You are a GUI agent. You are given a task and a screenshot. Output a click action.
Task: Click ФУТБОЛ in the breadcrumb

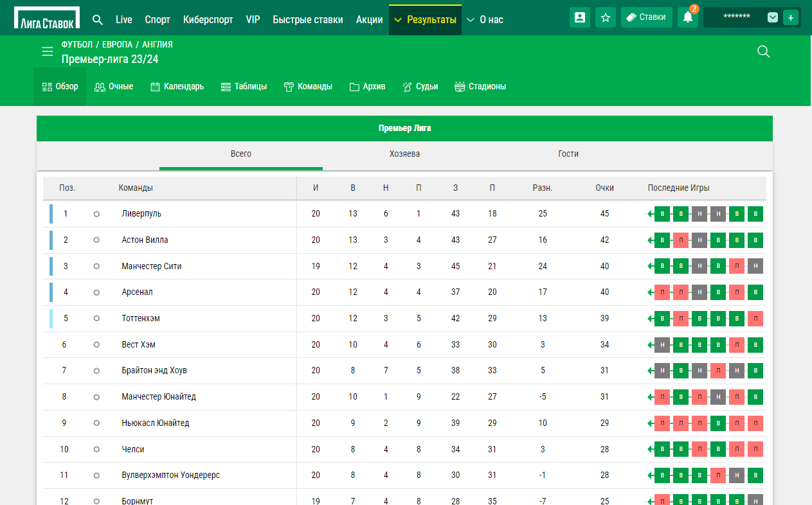77,45
